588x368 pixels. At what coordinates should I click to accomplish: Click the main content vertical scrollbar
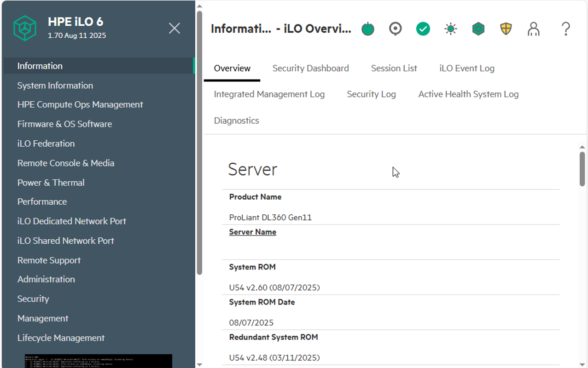pos(582,169)
